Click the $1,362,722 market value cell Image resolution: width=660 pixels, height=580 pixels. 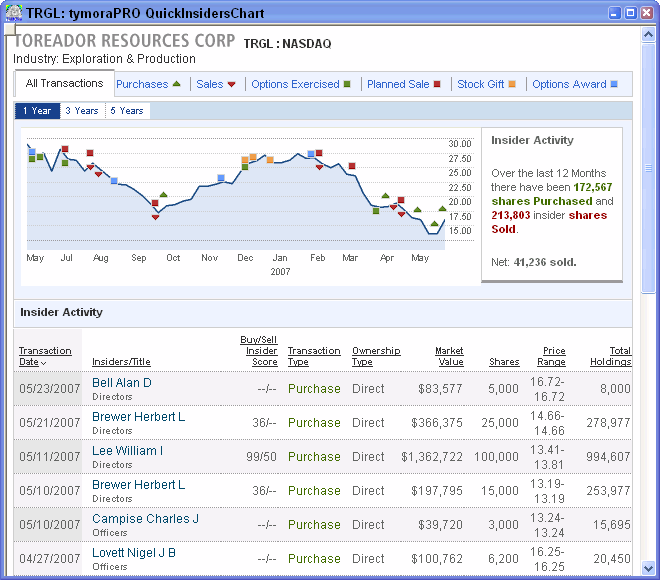[432, 457]
